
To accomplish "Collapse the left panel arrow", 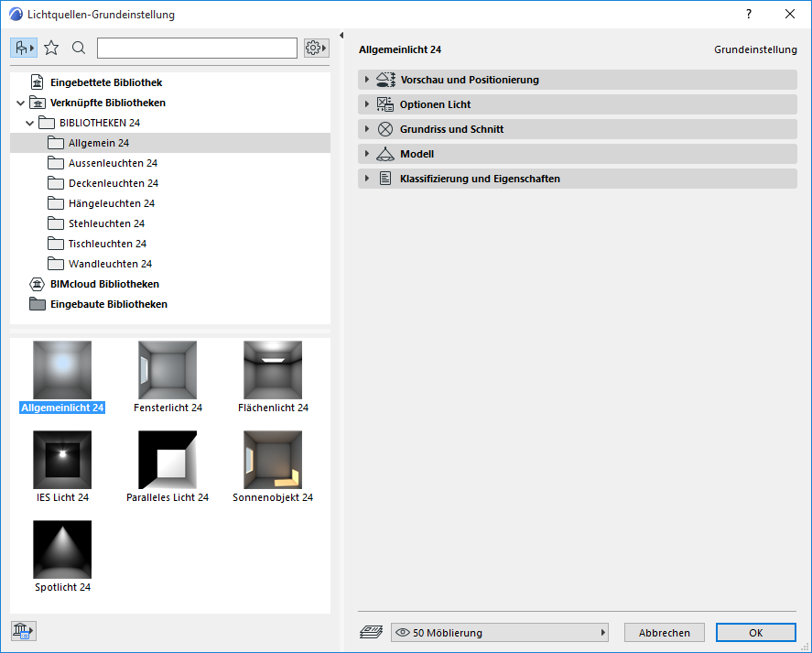I will point(341,35).
